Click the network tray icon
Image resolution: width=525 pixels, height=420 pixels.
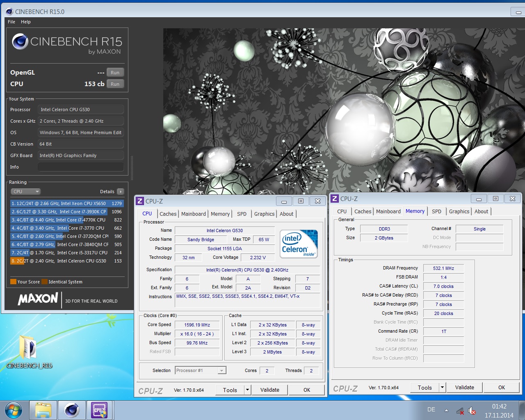click(x=460, y=411)
